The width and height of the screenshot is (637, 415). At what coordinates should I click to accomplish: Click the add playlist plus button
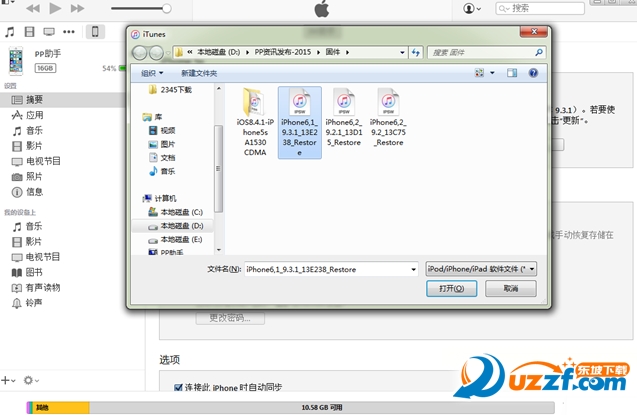point(8,380)
